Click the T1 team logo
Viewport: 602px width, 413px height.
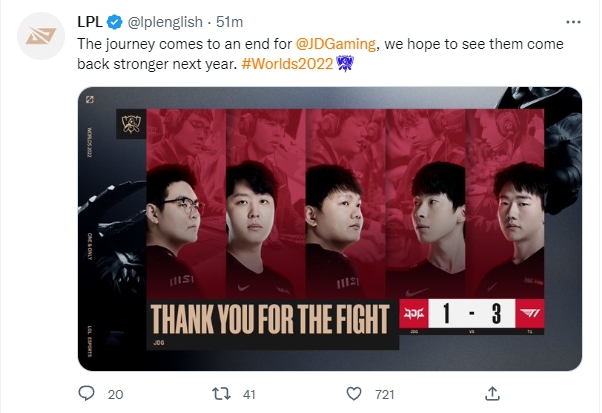pos(529,314)
